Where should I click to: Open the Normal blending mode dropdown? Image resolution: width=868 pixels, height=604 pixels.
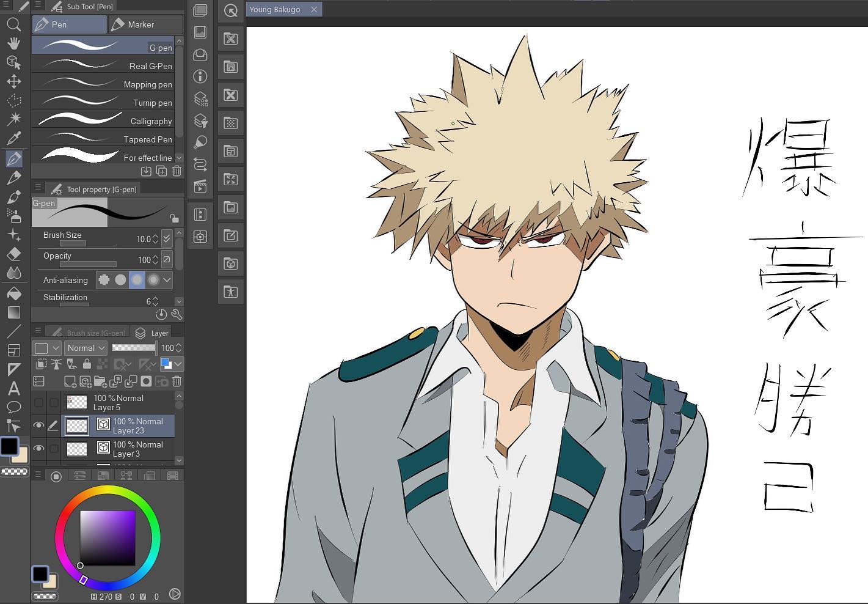pos(86,348)
